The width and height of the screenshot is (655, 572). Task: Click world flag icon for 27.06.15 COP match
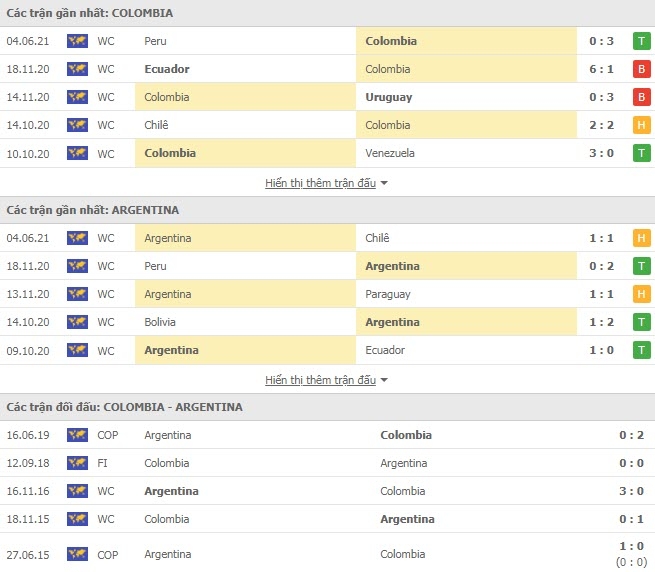click(77, 554)
